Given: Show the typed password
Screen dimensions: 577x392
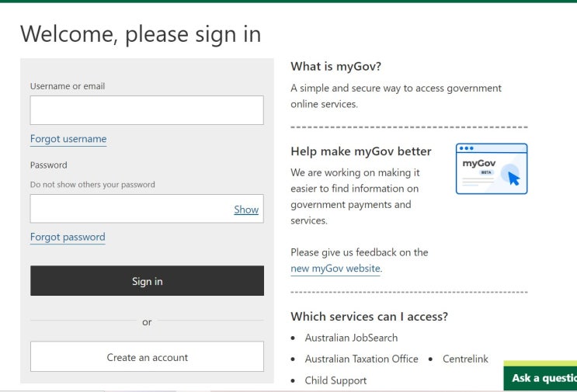Looking at the screenshot, I should [x=246, y=210].
